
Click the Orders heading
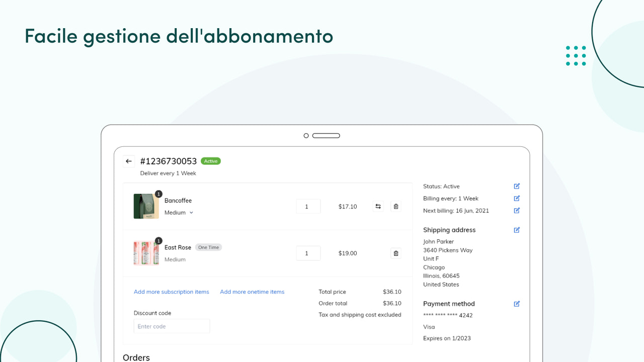click(136, 357)
